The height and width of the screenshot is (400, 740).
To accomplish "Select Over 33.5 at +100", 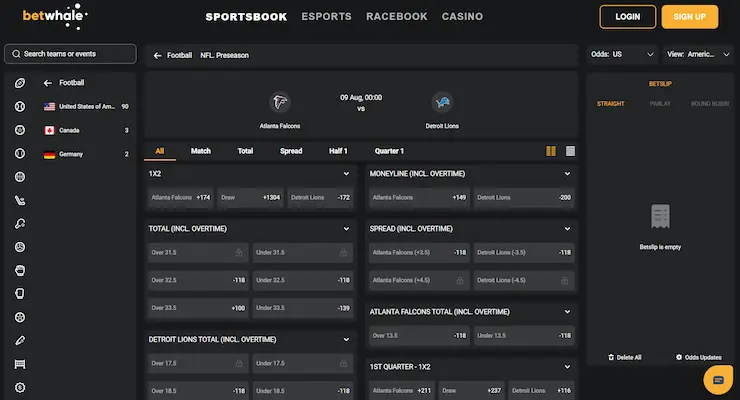I will [198, 308].
